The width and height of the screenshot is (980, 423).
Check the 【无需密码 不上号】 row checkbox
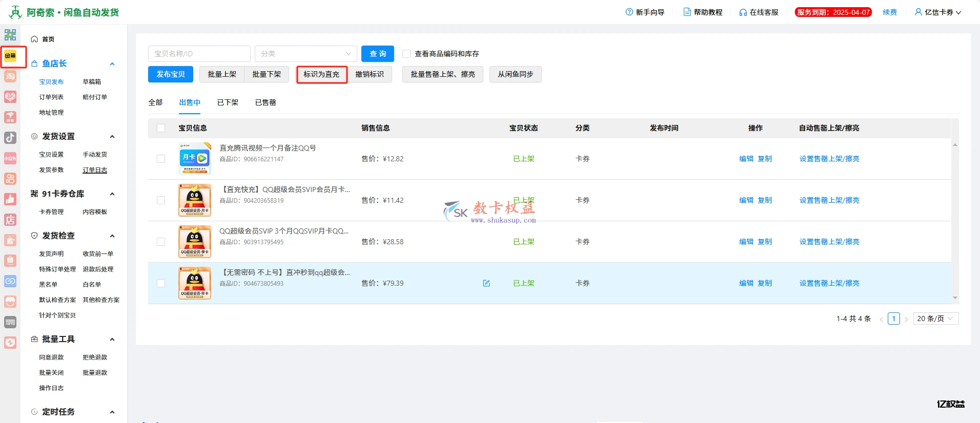click(x=161, y=283)
